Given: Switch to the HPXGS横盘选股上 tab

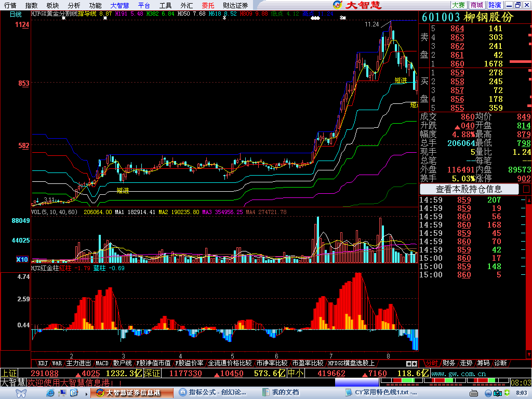Looking at the screenshot, I should point(351,363).
